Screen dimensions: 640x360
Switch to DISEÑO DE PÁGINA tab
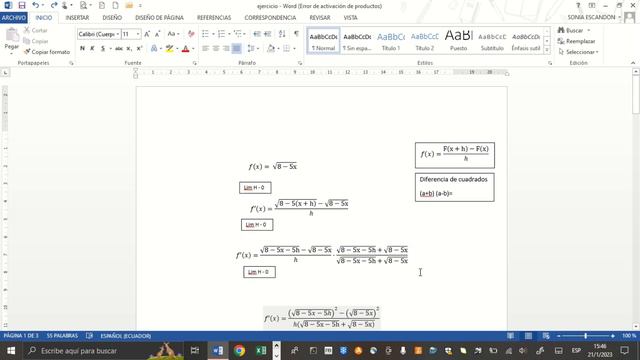point(159,18)
